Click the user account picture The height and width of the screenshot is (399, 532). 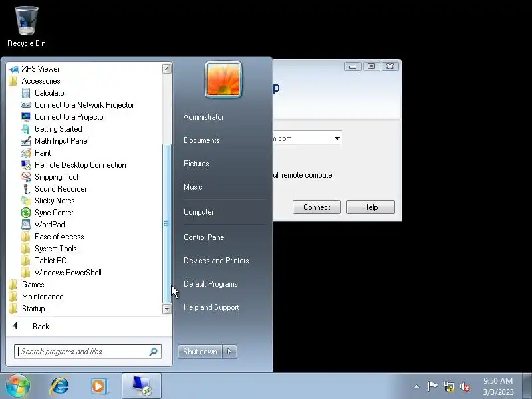223,79
